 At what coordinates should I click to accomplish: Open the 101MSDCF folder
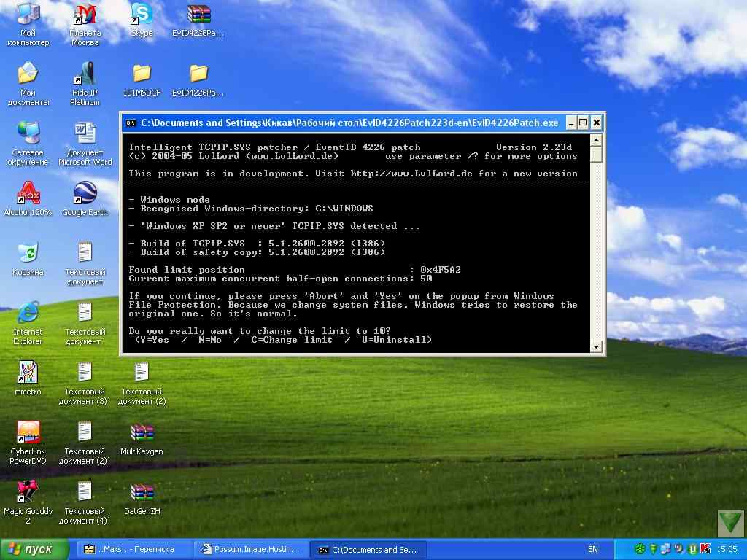coord(142,80)
